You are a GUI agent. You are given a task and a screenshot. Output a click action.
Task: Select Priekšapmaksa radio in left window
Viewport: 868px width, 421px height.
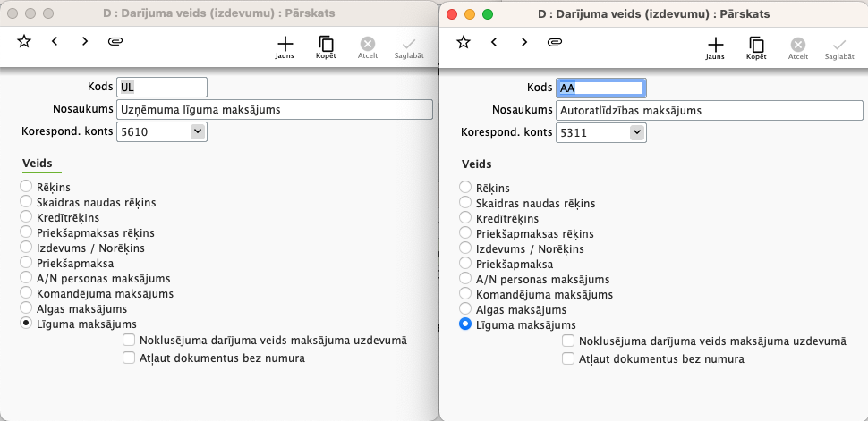click(25, 262)
